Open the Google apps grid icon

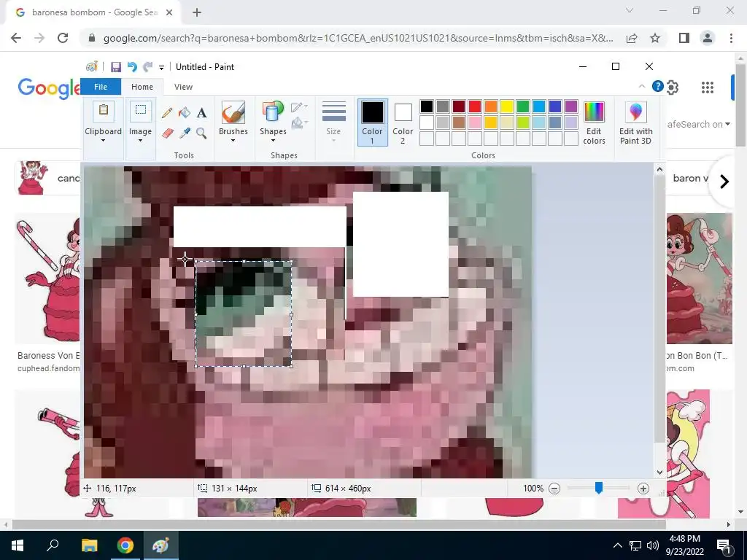pos(708,87)
